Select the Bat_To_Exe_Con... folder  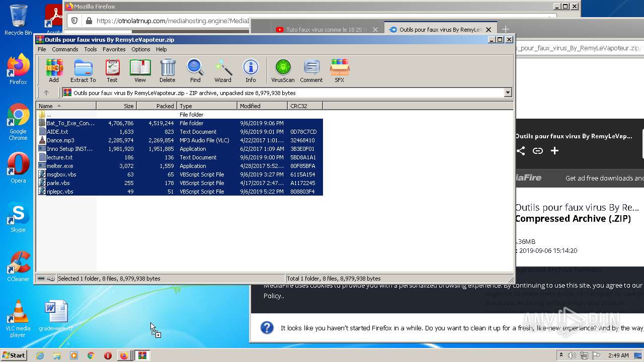click(180, 123)
